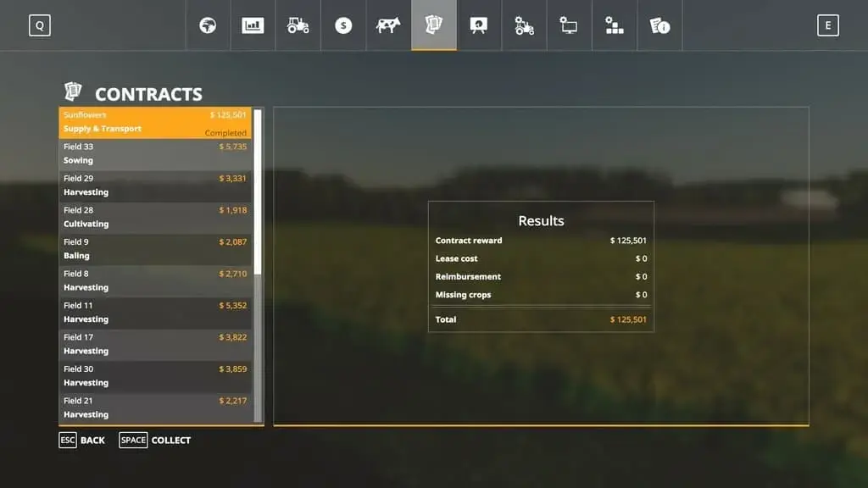
Task: Open the general settings blocks-gear icon
Action: click(x=615, y=25)
